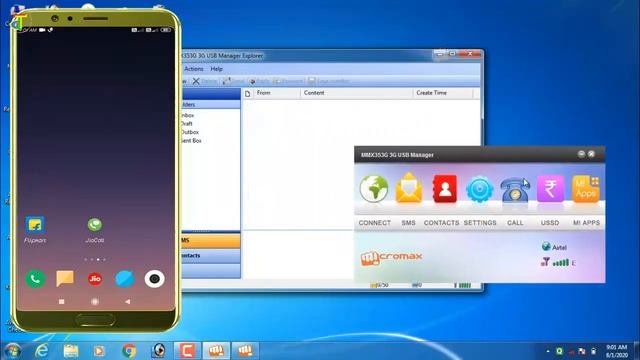Viewport: 640px width, 360px height.
Task: Open the Contacts red book icon
Action: (x=445, y=188)
